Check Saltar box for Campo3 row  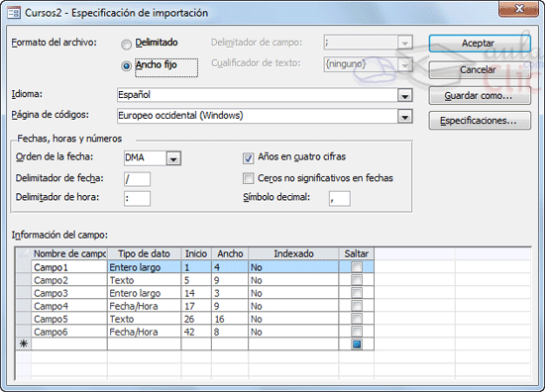click(357, 293)
